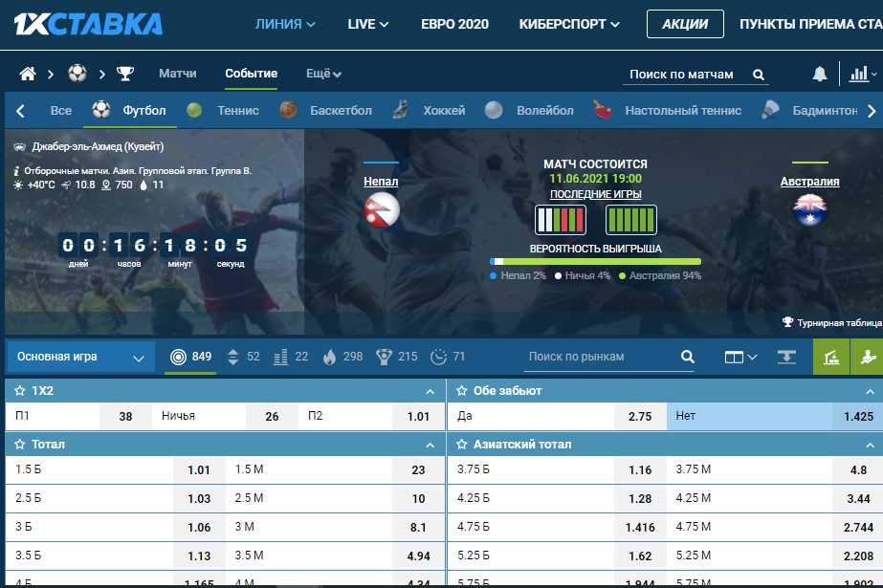Open the notifications bell
Image resolution: width=883 pixels, height=588 pixels.
[x=819, y=74]
